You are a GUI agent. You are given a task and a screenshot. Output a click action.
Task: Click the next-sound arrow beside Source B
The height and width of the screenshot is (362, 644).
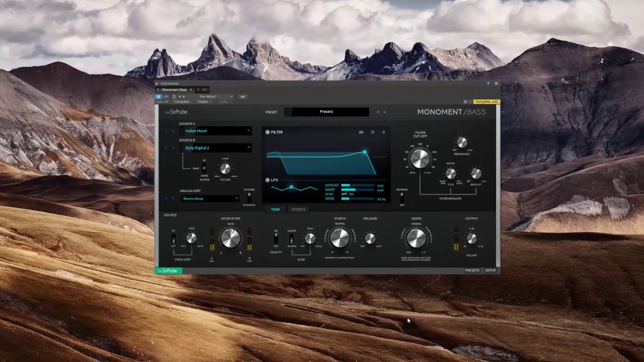pyautogui.click(x=173, y=148)
